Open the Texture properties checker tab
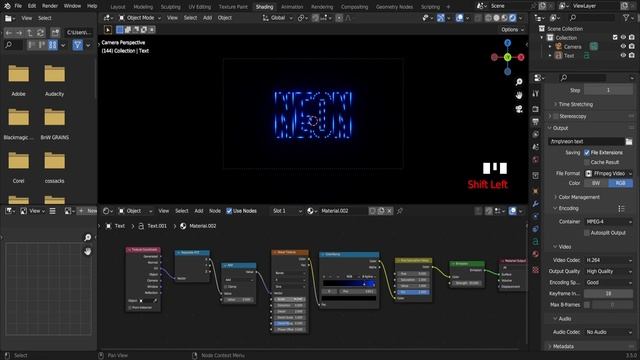 536,270
